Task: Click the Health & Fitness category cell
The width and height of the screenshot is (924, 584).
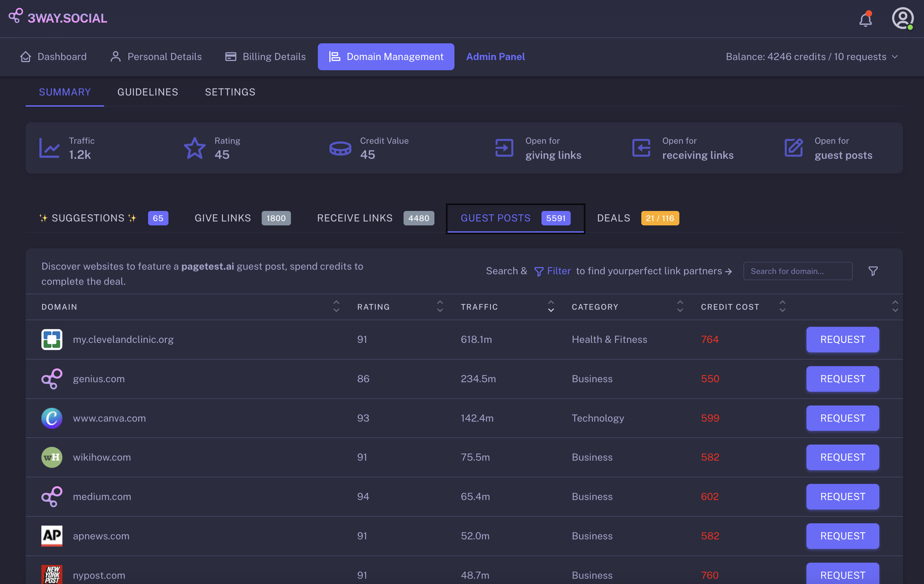Action: click(609, 339)
